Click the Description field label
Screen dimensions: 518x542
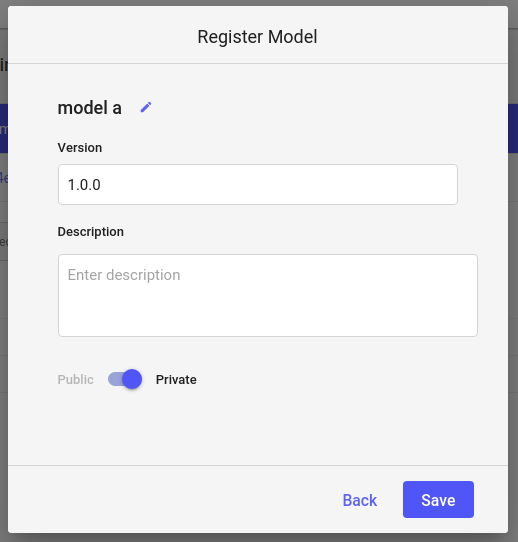(x=91, y=232)
